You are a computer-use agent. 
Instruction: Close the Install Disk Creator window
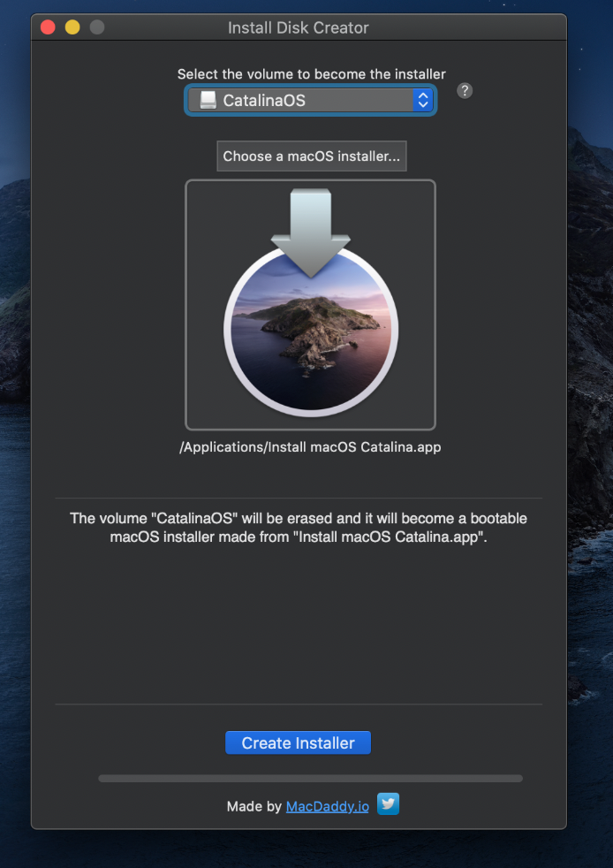pyautogui.click(x=48, y=27)
